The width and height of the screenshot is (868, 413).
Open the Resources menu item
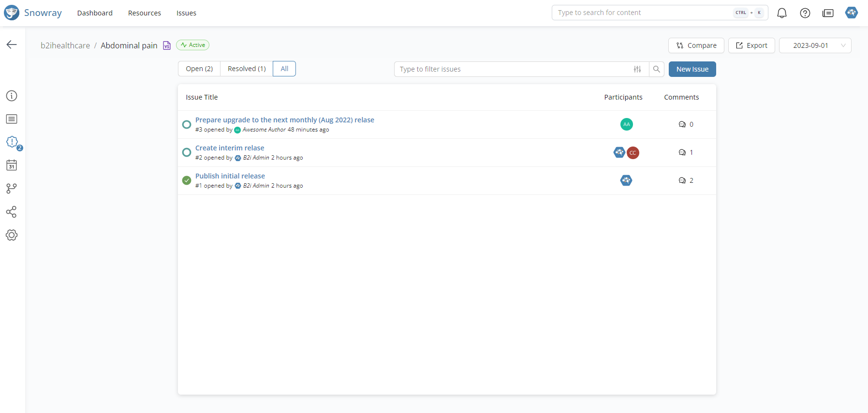click(x=144, y=13)
